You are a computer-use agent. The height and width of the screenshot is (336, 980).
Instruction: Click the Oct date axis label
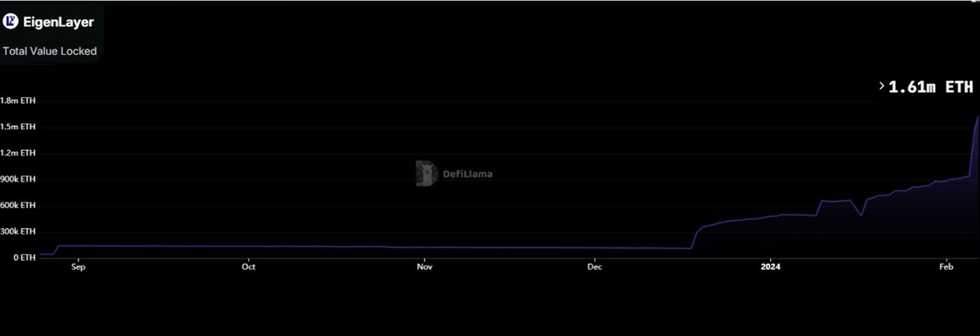(x=249, y=267)
